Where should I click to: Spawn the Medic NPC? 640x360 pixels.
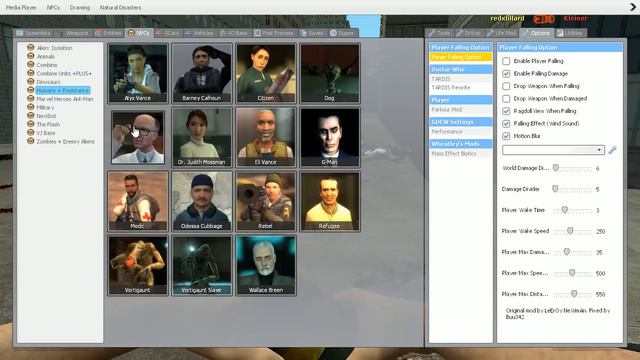pos(138,201)
